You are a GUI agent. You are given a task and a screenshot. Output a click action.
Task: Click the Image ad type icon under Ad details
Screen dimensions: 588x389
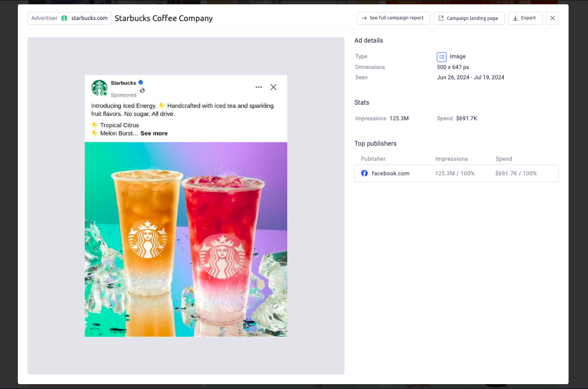[442, 56]
